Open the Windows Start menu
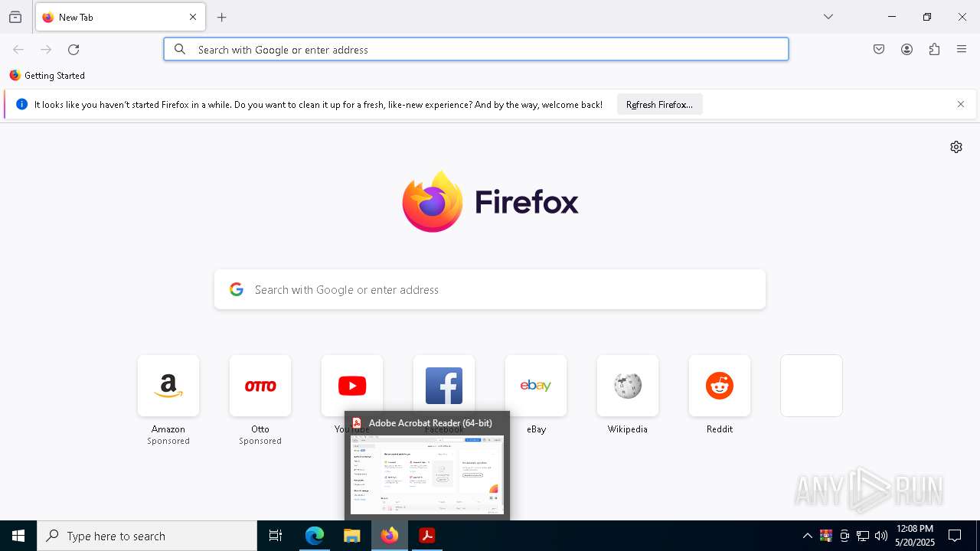 point(18,536)
